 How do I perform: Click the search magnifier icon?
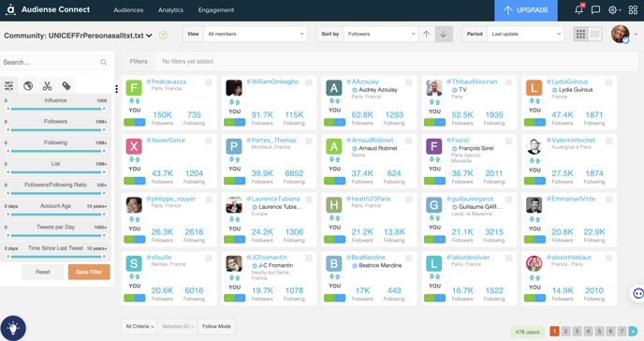tap(104, 63)
